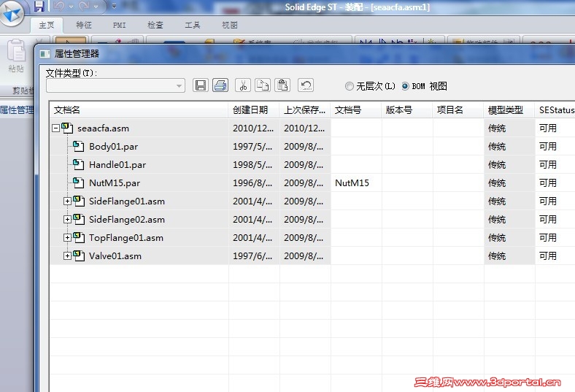Switch to the 检查 ribbon tab
The image size is (575, 392).
pos(155,25)
